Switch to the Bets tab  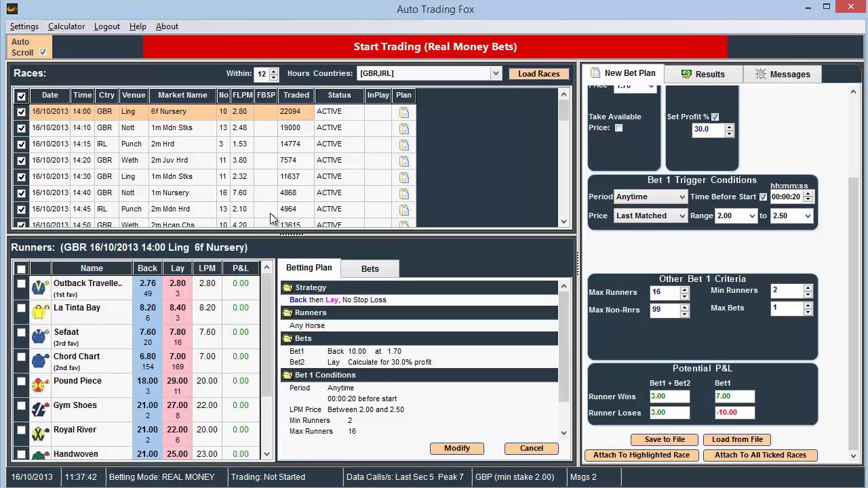point(370,269)
